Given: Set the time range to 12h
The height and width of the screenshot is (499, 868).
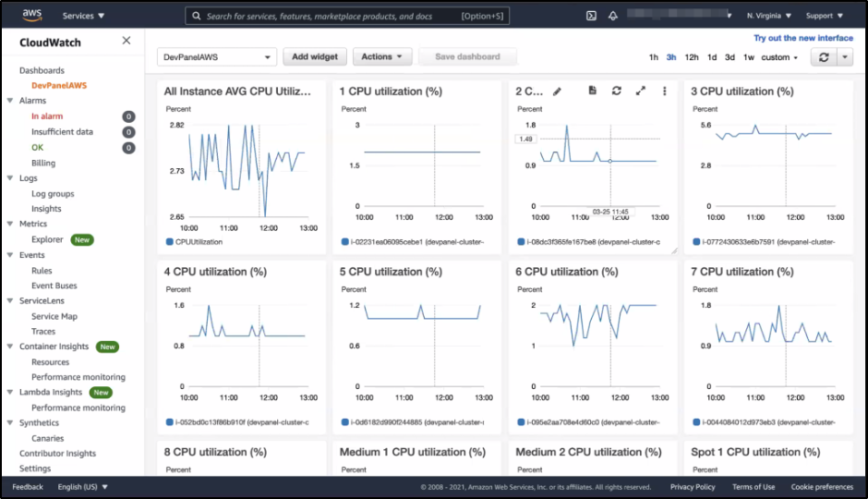Looking at the screenshot, I should click(x=692, y=57).
